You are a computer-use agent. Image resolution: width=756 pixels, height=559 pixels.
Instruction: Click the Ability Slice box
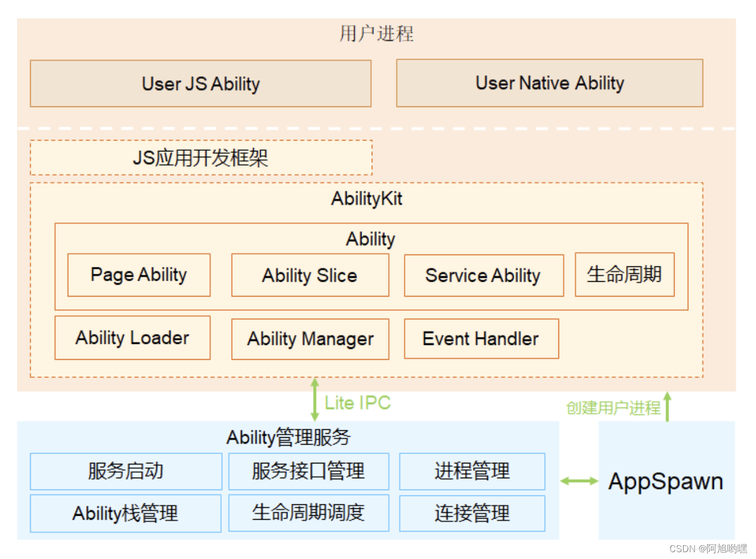pyautogui.click(x=310, y=275)
